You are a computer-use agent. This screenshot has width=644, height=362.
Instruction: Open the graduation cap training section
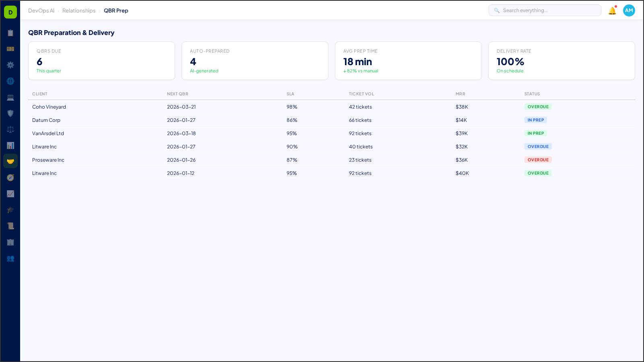(x=10, y=210)
